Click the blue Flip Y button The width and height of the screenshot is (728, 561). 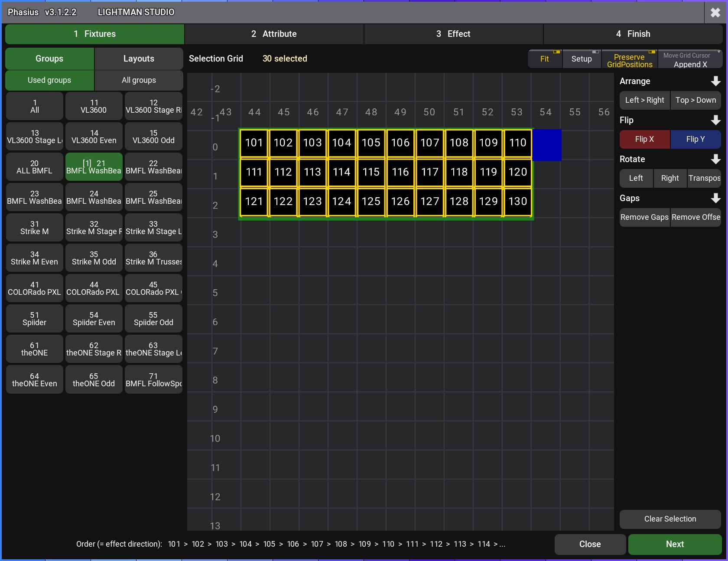(x=695, y=139)
